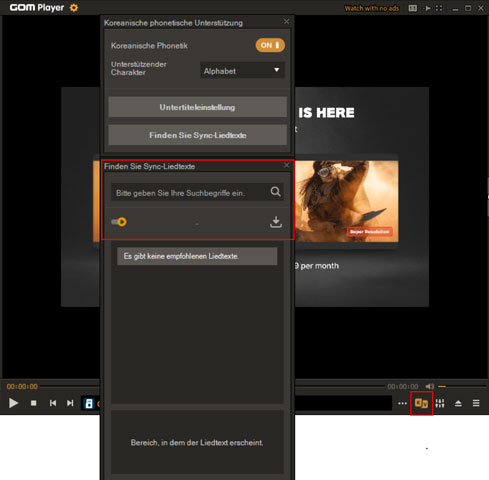Stop playback with the stop button

(34, 403)
